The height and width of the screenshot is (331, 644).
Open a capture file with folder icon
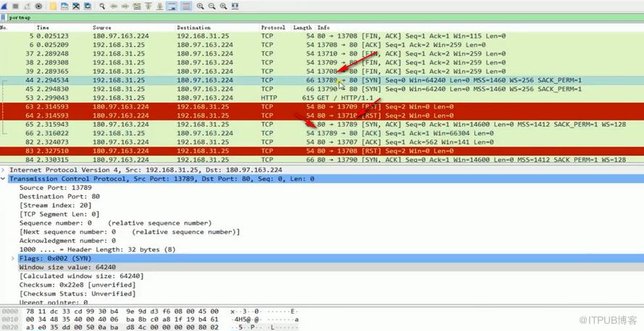click(x=53, y=7)
